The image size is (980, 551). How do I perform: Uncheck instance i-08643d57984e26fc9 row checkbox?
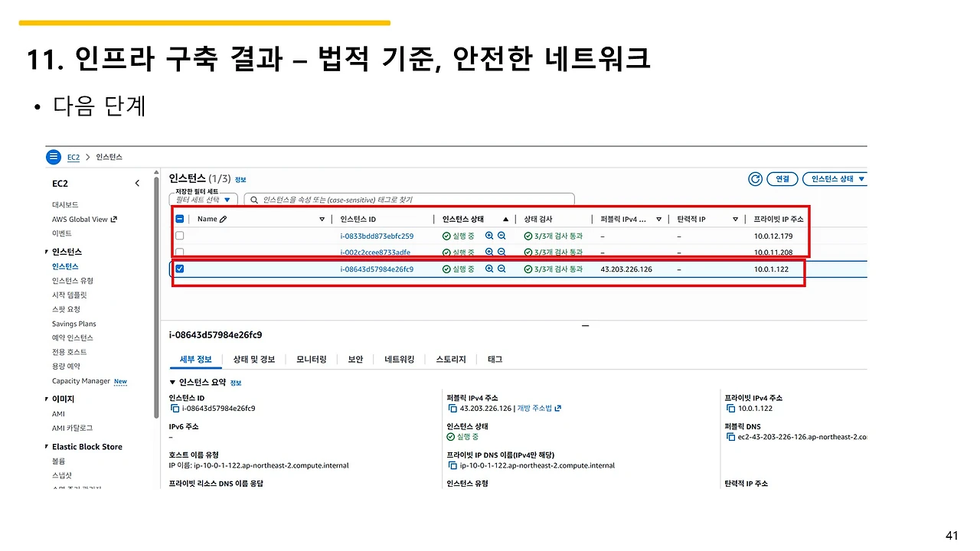[x=180, y=269]
